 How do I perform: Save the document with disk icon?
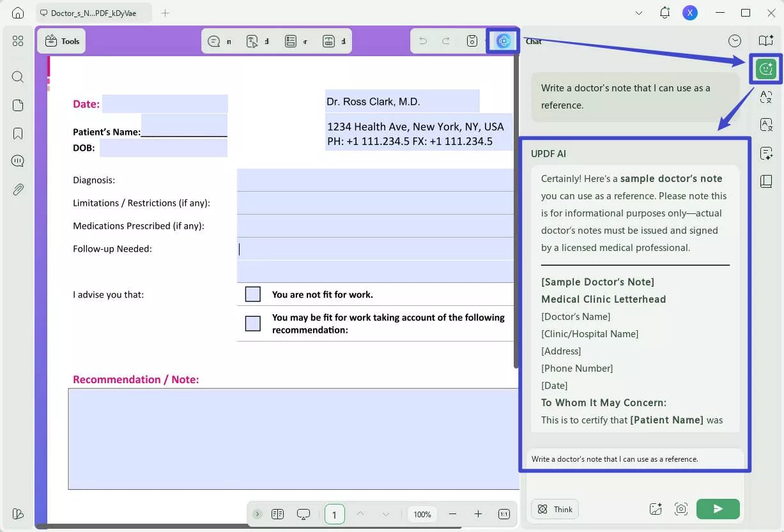[x=472, y=42]
